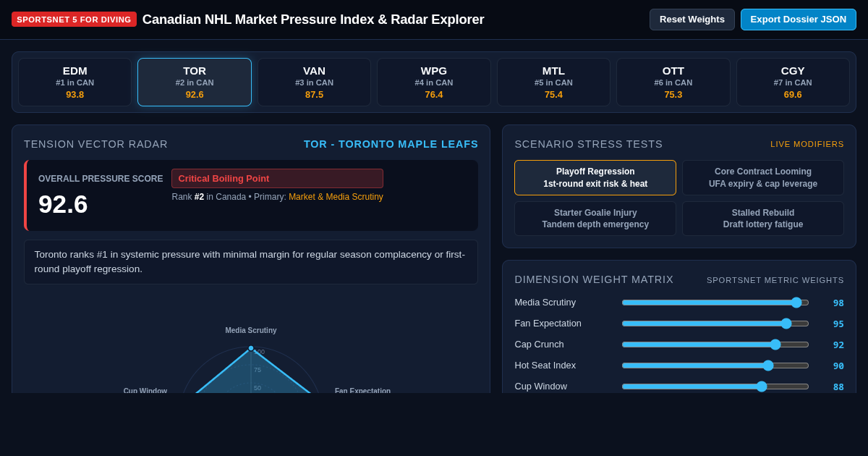Image resolution: width=868 pixels, height=456 pixels.
Task: Click the Hot Seat Index value 90
Action: pos(838,366)
